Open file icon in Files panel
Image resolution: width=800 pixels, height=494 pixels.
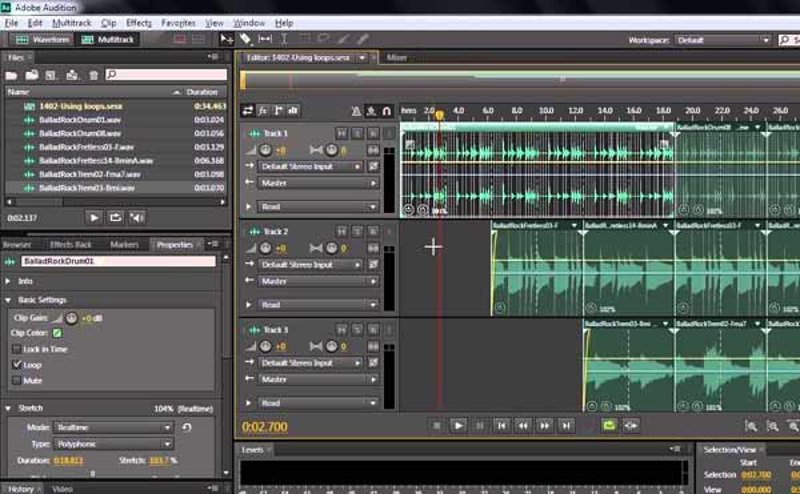(x=11, y=76)
